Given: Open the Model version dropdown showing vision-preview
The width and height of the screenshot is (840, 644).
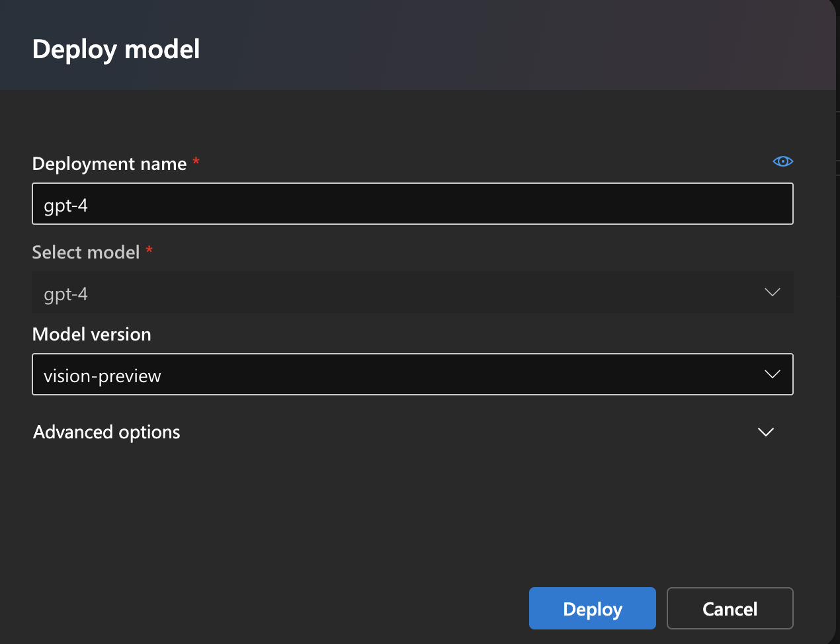Looking at the screenshot, I should (x=413, y=374).
